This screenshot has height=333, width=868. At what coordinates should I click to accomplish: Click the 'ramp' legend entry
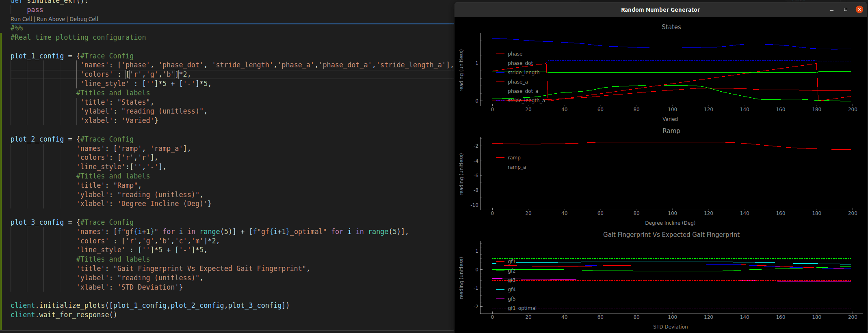(x=514, y=158)
